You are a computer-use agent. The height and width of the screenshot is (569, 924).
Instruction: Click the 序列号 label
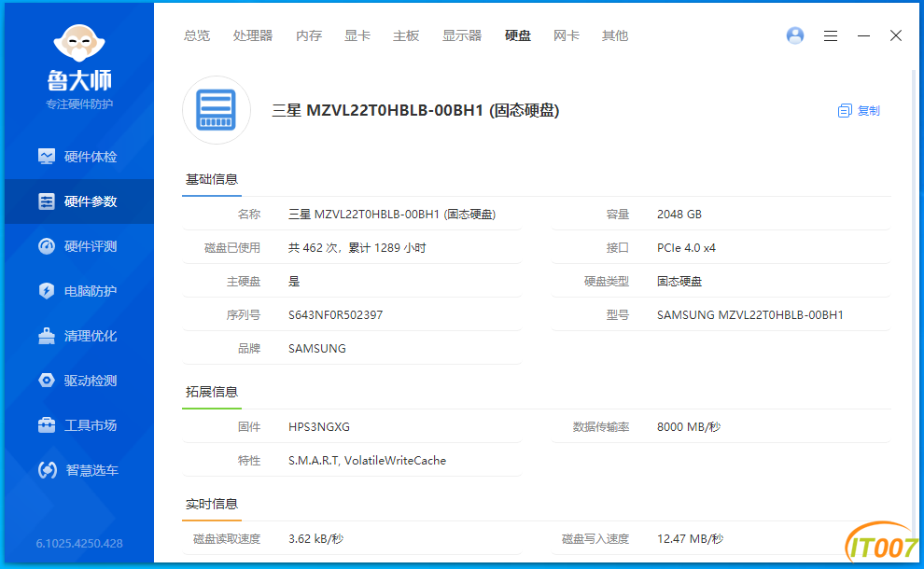244,315
